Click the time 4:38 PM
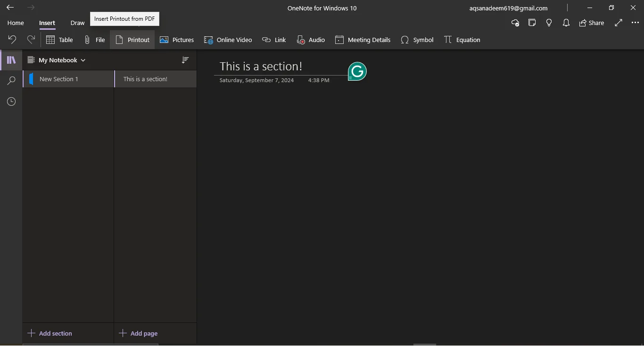644x346 pixels. click(x=319, y=80)
